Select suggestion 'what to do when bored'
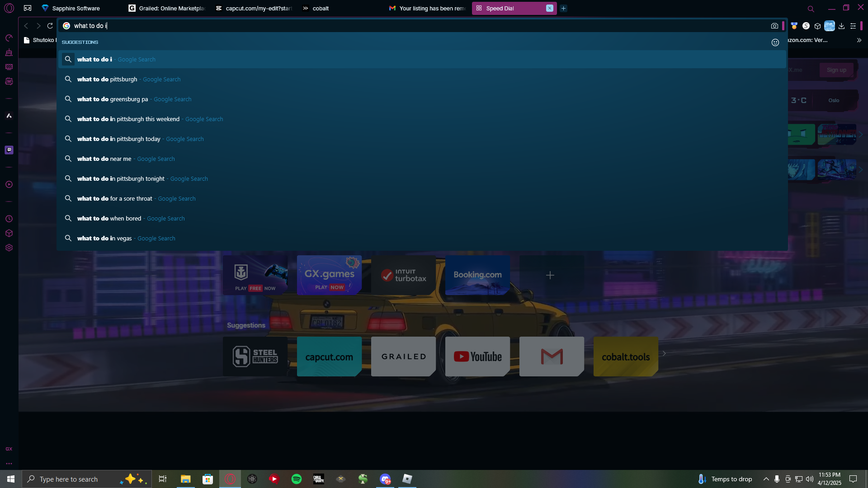Image resolution: width=868 pixels, height=488 pixels. tap(422, 218)
